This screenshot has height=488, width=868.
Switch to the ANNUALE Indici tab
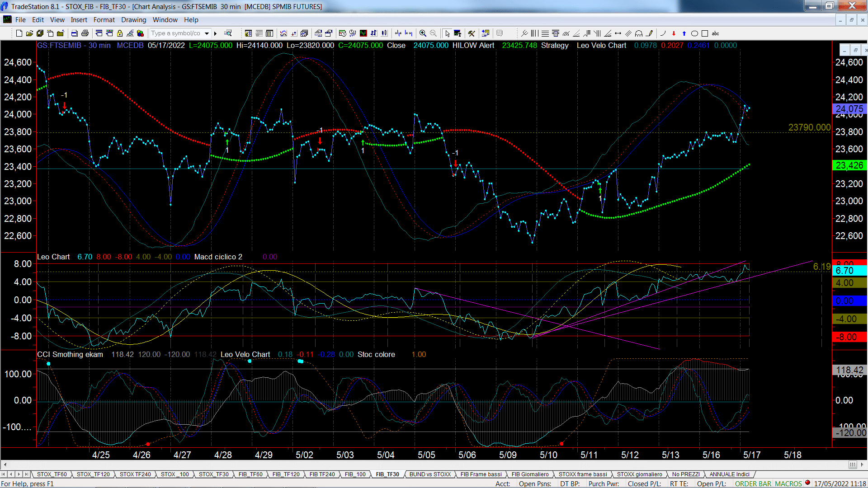729,474
